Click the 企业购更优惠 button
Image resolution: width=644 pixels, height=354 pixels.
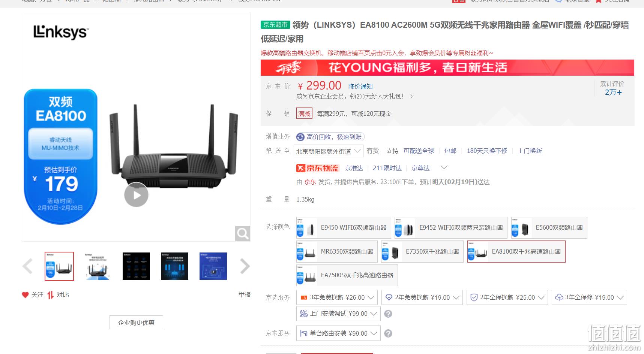[x=136, y=323]
